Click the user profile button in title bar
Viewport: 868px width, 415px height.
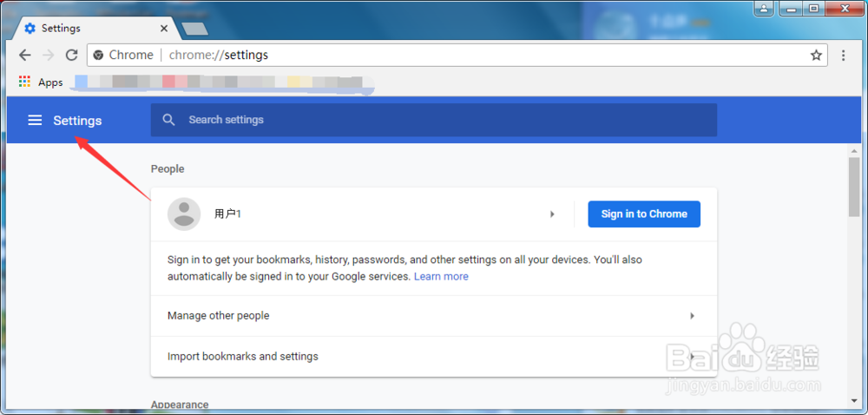[x=764, y=8]
